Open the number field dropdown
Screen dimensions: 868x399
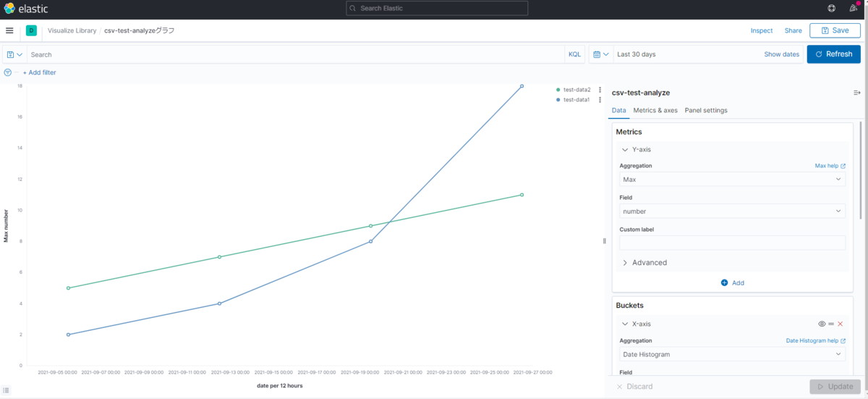pos(732,211)
